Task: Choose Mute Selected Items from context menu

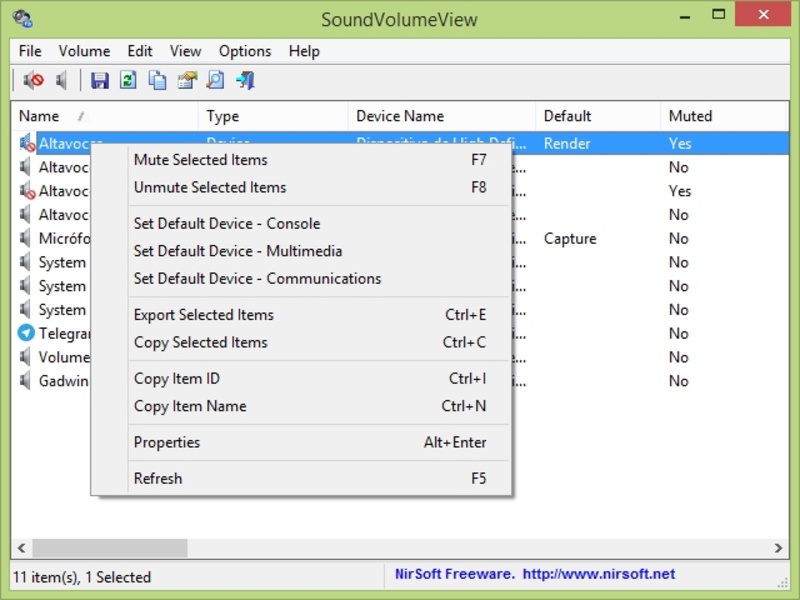Action: [x=201, y=160]
